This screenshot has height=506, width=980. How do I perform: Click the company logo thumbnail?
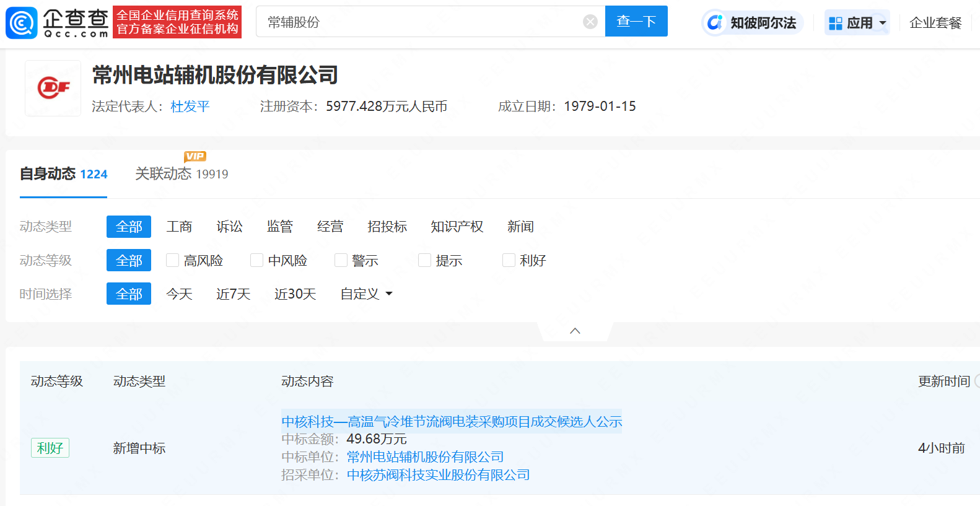coord(53,88)
